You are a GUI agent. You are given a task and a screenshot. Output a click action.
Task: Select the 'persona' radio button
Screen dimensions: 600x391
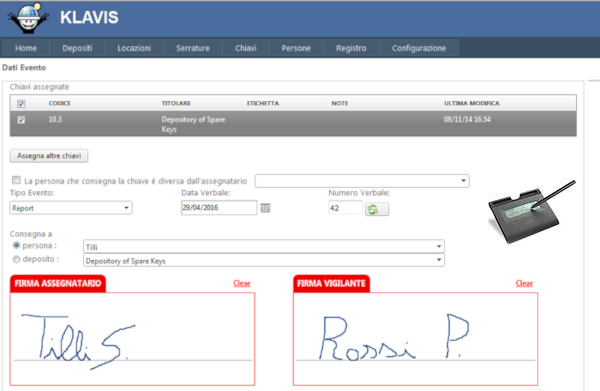[x=16, y=245]
